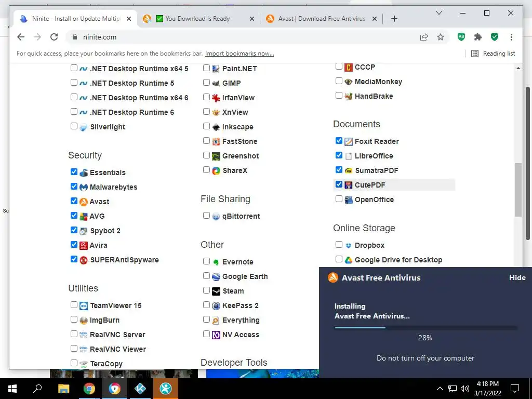Check the NV Access checkbox
The width and height of the screenshot is (532, 399).
click(x=206, y=334)
